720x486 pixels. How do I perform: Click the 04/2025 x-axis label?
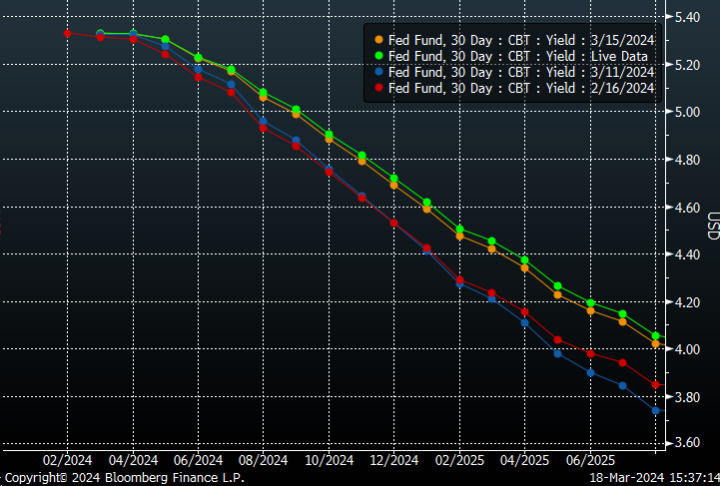click(525, 460)
